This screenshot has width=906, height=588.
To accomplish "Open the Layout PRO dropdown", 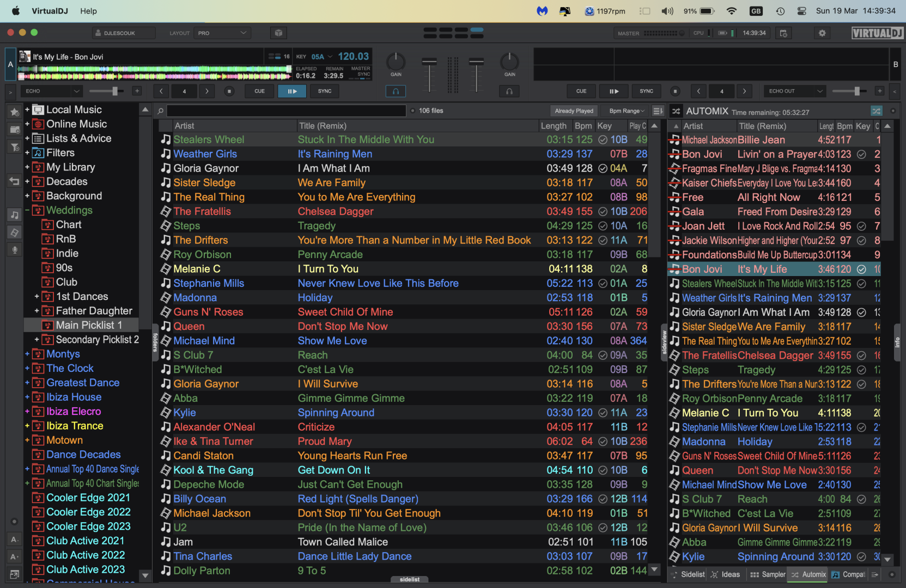I will (222, 33).
